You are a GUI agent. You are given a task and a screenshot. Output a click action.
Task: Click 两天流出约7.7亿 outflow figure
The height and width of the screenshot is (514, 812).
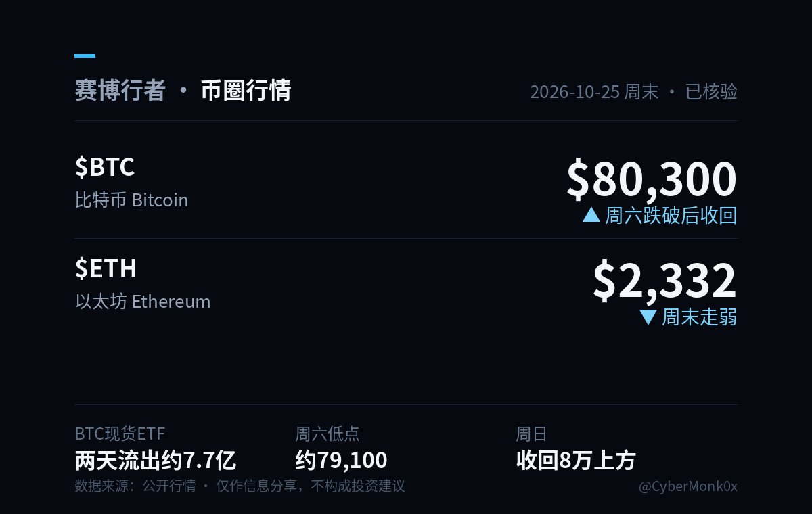[x=156, y=461]
